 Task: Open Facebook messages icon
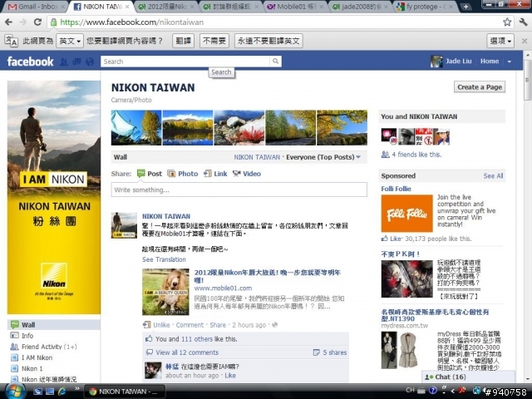76,62
